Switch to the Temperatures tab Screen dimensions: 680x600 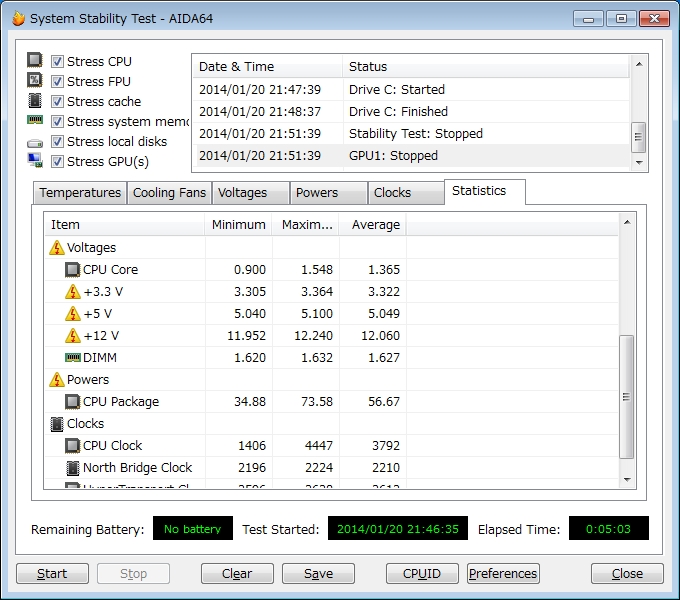tap(80, 193)
